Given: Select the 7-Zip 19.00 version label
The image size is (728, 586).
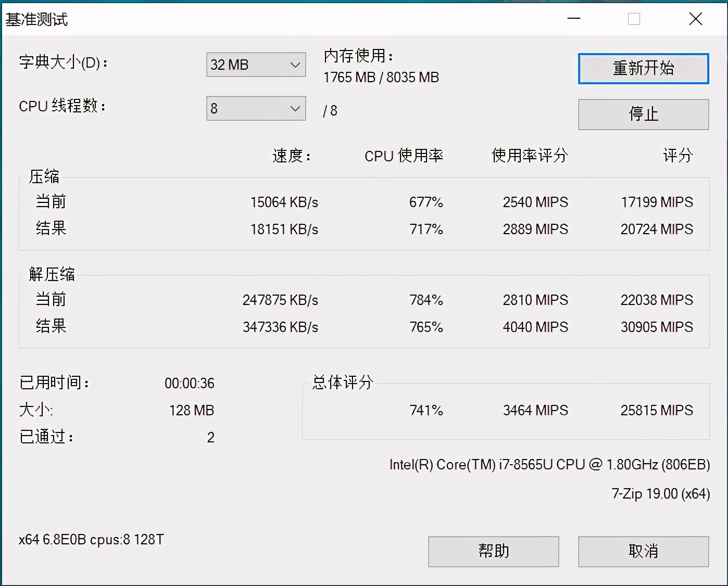Looking at the screenshot, I should coord(660,493).
